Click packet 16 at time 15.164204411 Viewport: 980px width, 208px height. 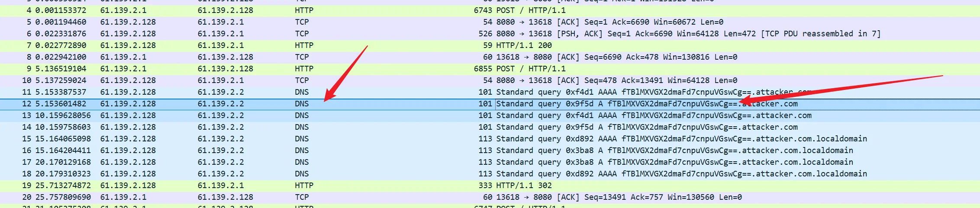[61, 150]
